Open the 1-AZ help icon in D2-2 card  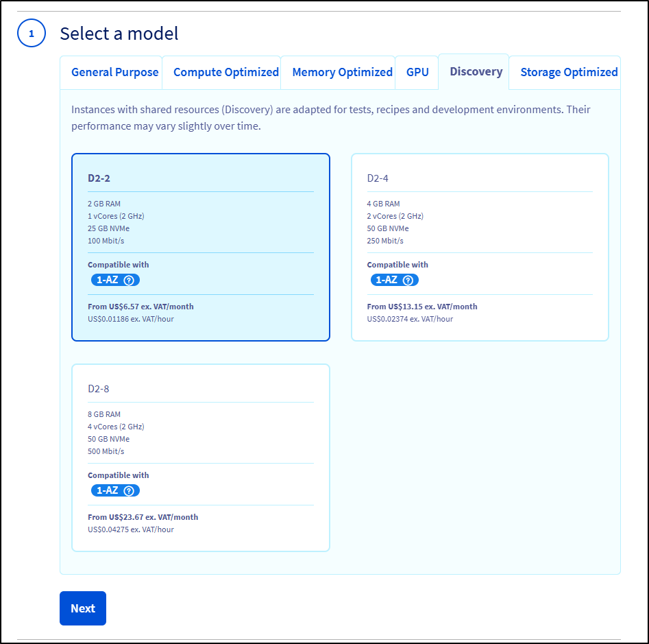click(128, 280)
